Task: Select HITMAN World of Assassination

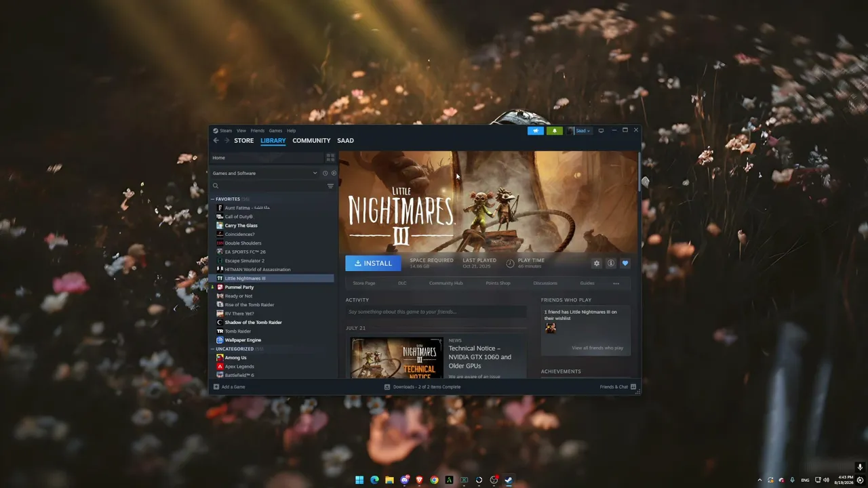Action: pos(273,270)
